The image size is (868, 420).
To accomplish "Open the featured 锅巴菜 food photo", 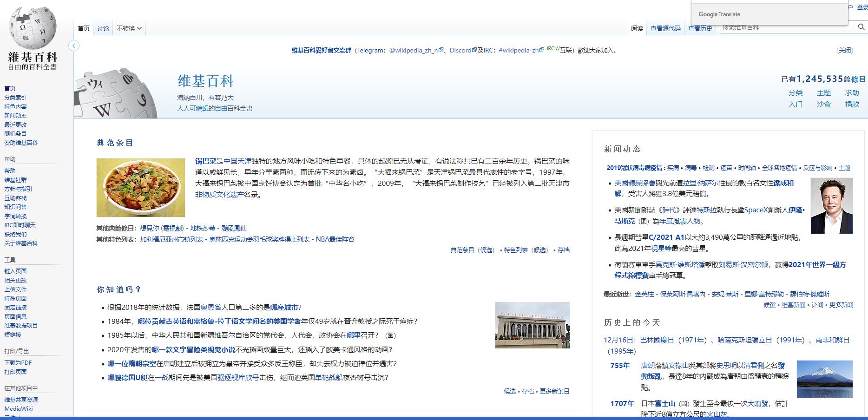I will [x=141, y=188].
